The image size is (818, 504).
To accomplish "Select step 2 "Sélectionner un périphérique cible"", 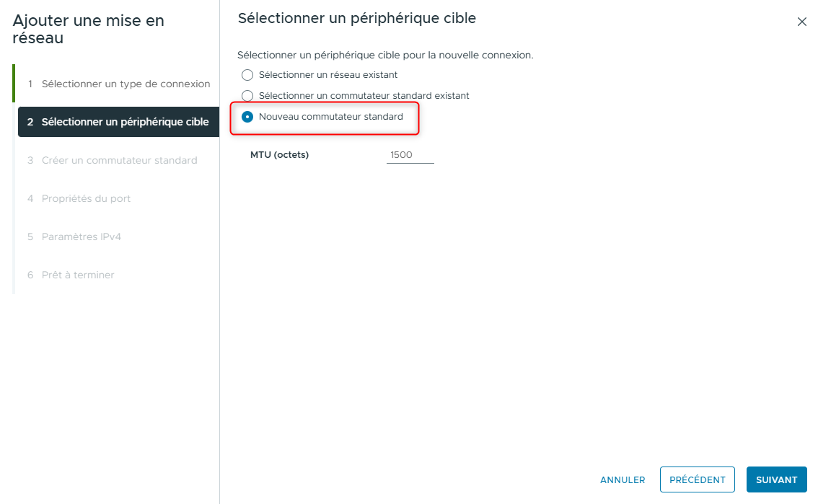I will pos(118,121).
